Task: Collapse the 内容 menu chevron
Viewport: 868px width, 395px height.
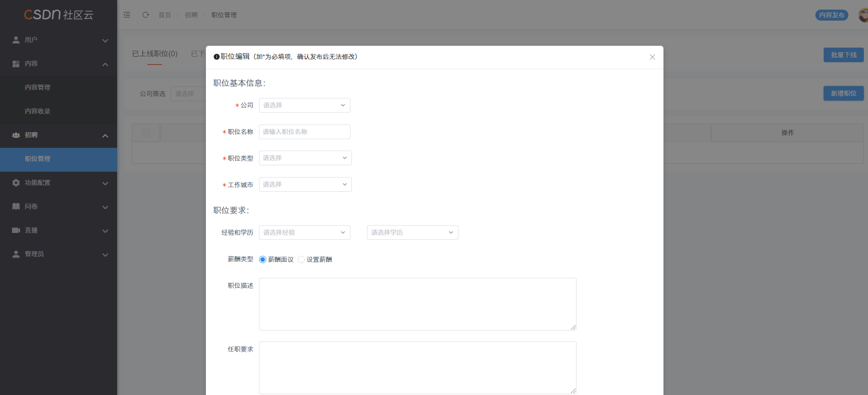Action: tap(105, 65)
